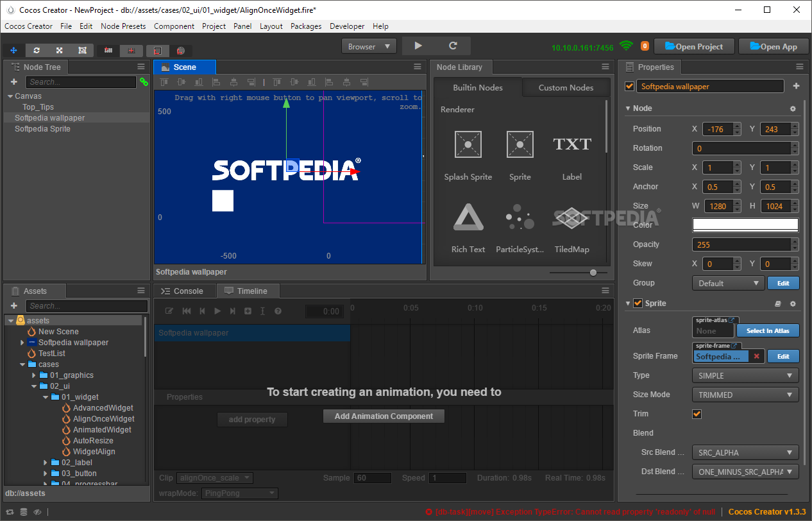Choose the Label TXT node icon
This screenshot has height=521, width=812.
572,144
